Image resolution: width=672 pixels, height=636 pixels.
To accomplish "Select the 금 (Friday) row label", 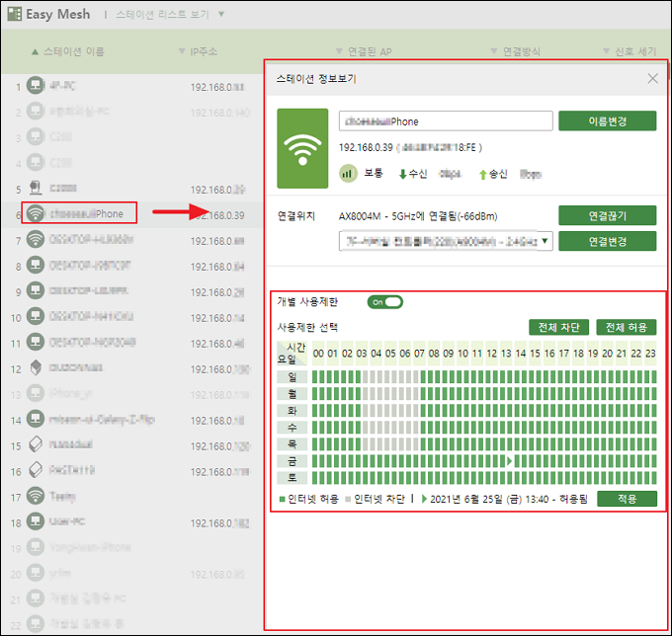I will (292, 461).
